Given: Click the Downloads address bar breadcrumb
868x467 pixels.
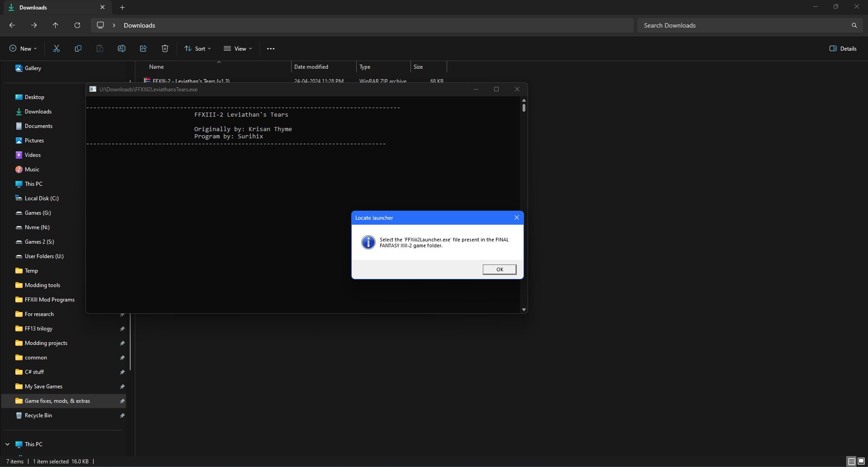Looking at the screenshot, I should 139,25.
